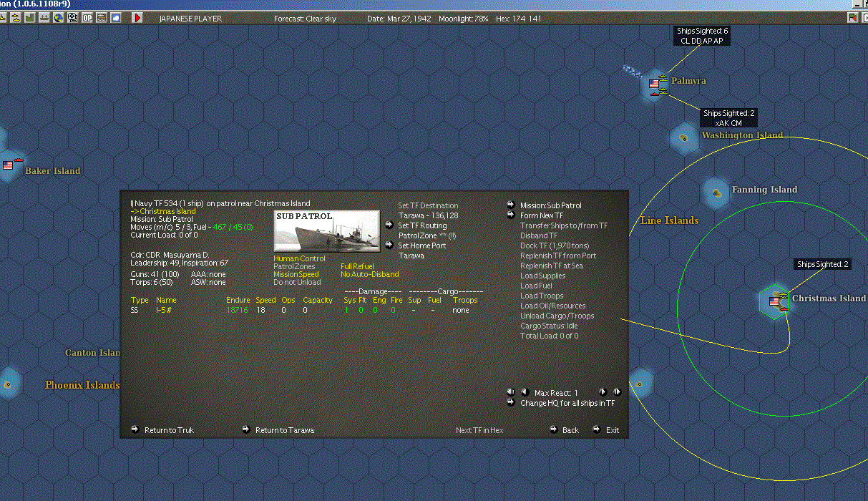Select the Fanning Island hex marker

click(x=715, y=191)
